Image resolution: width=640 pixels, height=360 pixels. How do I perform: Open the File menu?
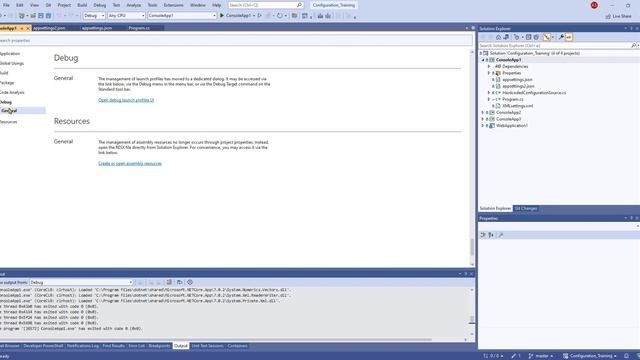(x=6, y=5)
